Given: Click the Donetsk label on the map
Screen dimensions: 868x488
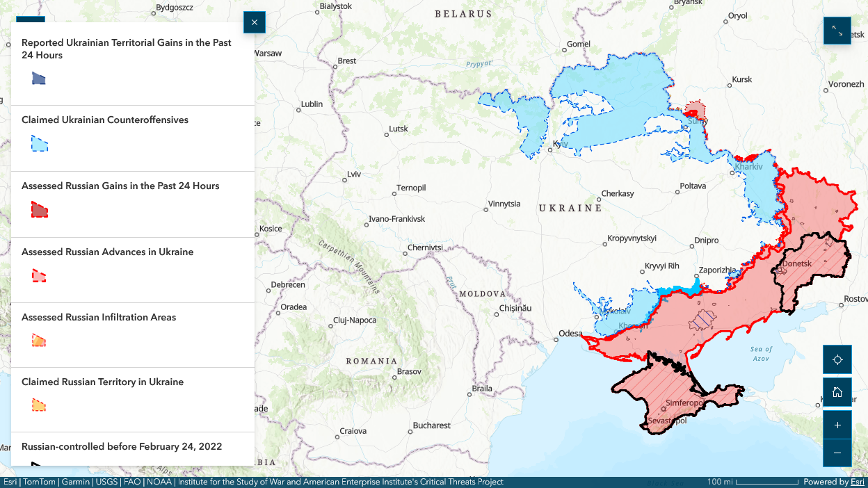Looking at the screenshot, I should tap(797, 264).
